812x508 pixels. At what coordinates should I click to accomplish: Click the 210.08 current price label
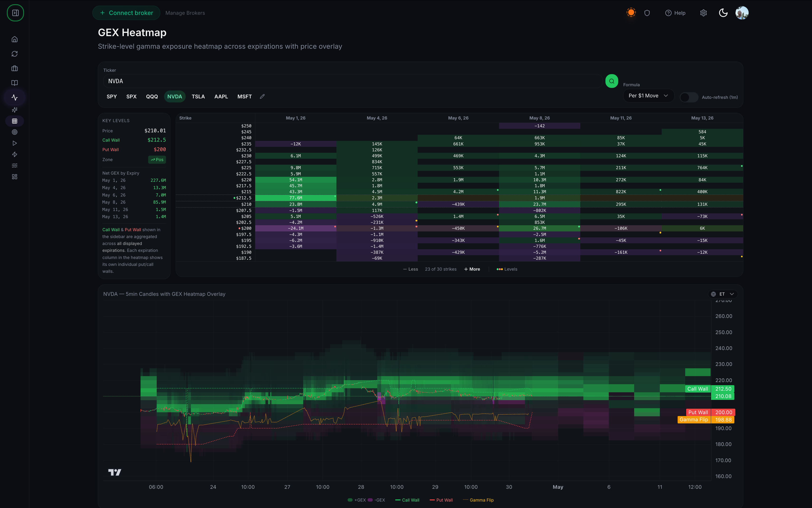723,396
